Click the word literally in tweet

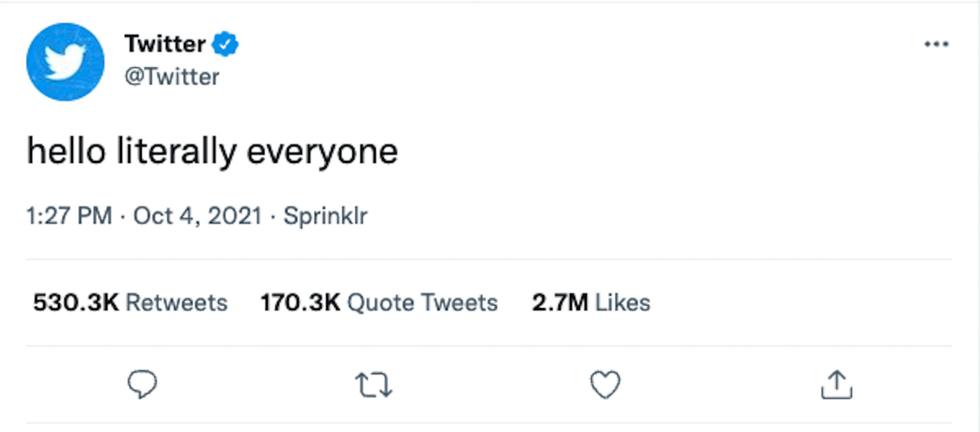click(x=177, y=151)
